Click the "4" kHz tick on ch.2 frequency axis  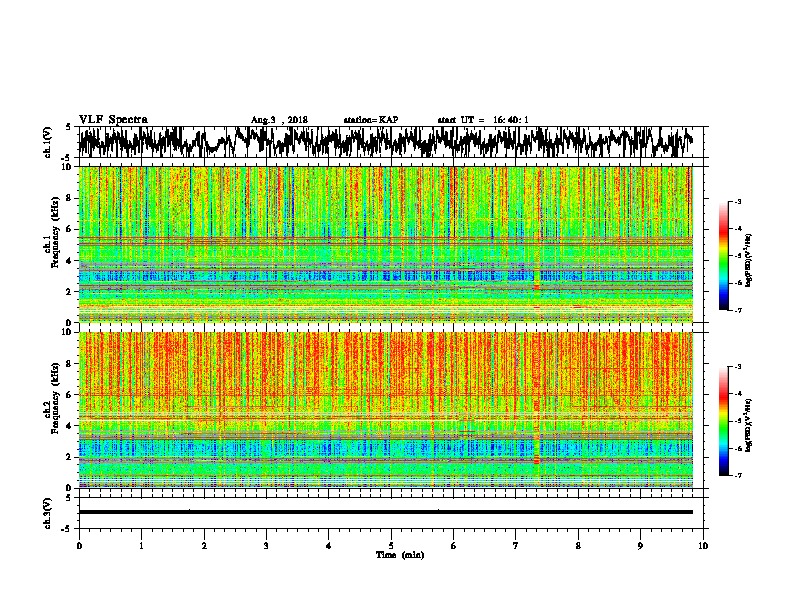point(70,426)
